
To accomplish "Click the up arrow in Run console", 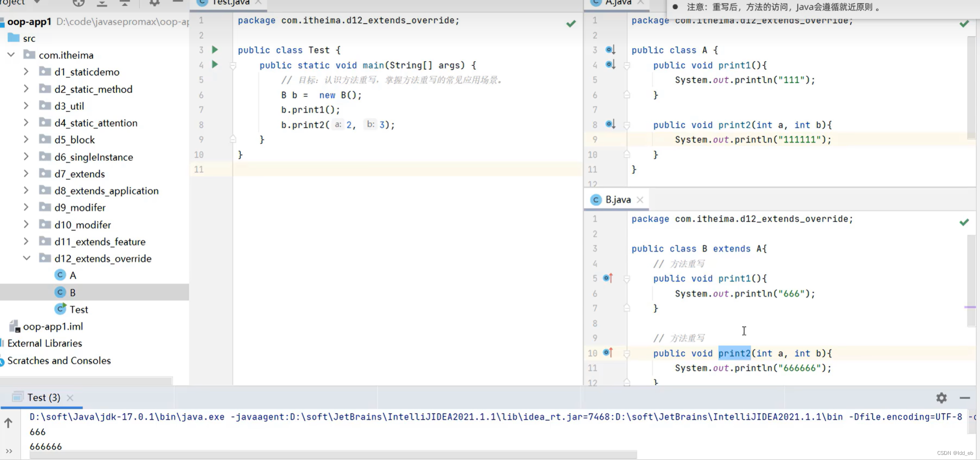I will coord(8,423).
